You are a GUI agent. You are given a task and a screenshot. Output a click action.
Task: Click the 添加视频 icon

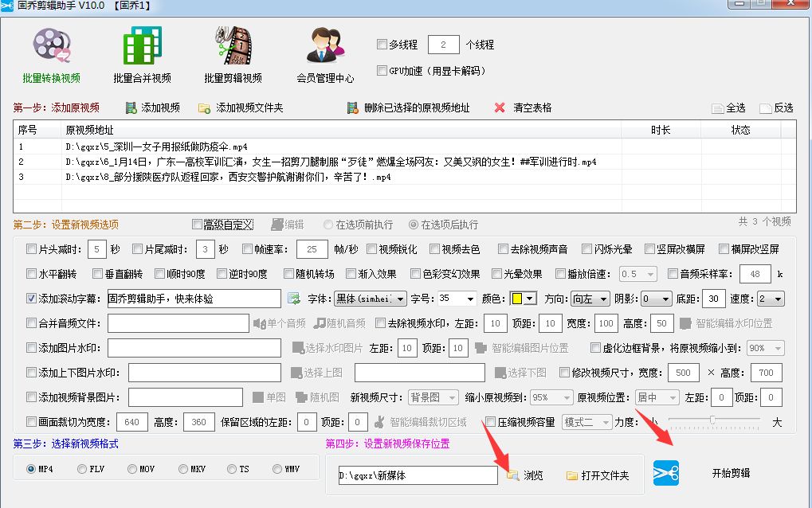click(x=131, y=107)
